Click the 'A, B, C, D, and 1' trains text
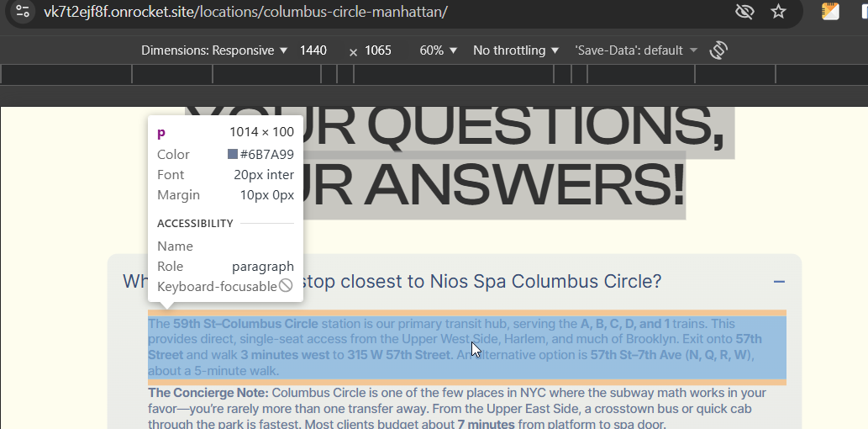Image resolution: width=868 pixels, height=429 pixels. tap(625, 324)
